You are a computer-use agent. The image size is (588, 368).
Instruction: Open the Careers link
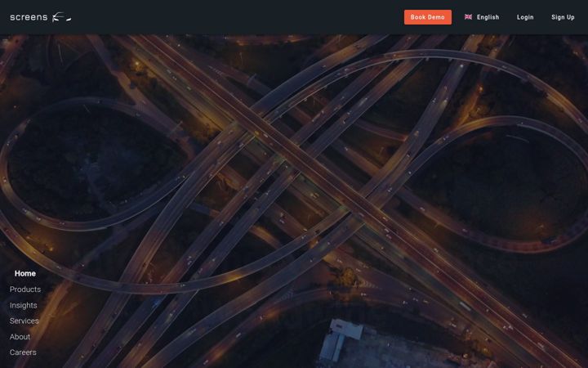point(23,352)
